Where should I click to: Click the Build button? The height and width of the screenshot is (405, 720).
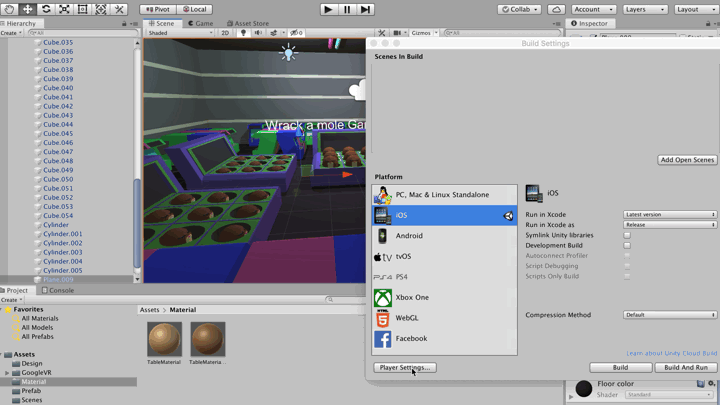tap(620, 367)
